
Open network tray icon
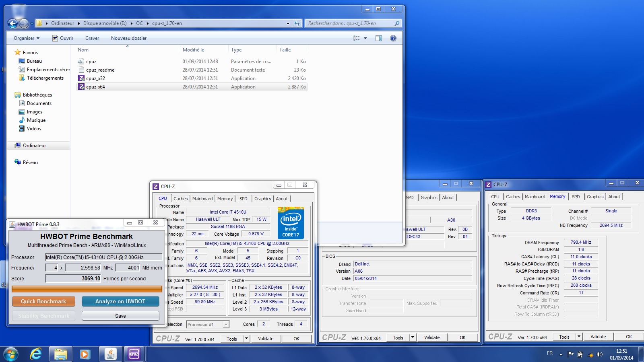[x=590, y=354]
